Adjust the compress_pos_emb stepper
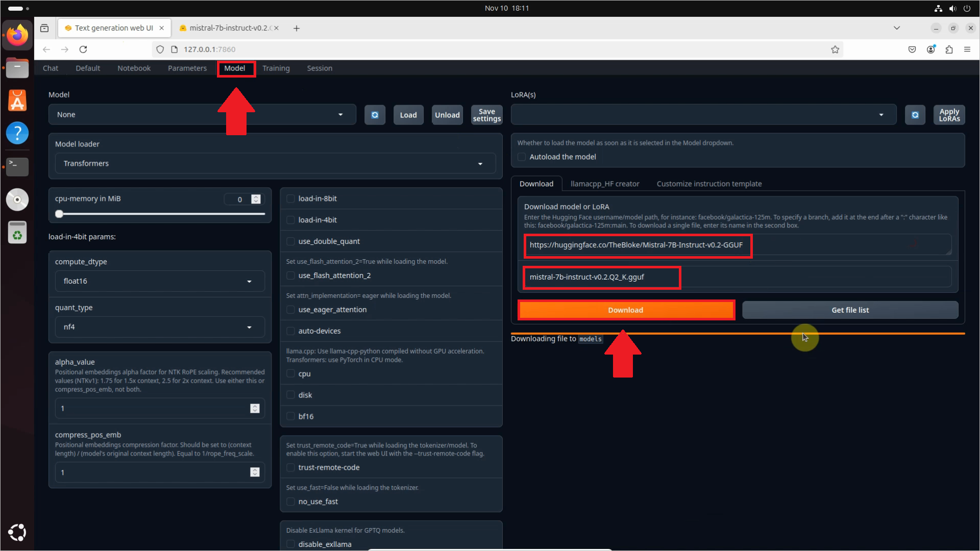The width and height of the screenshot is (980, 551). (255, 472)
